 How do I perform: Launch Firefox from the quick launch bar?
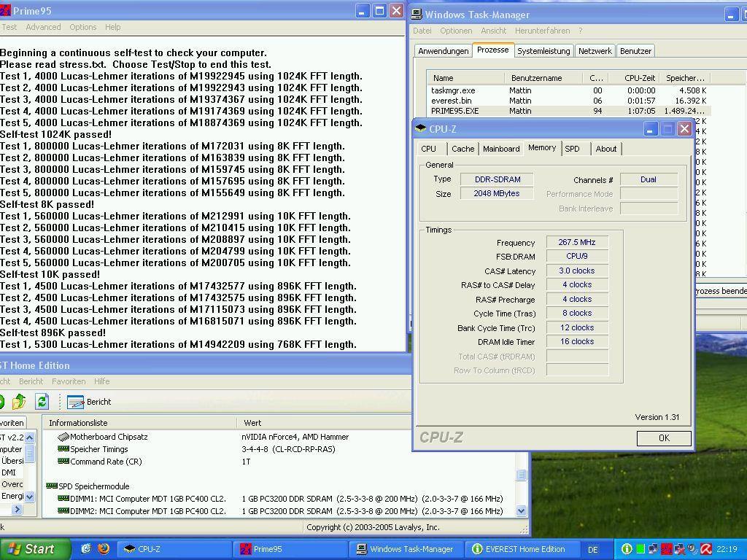click(x=103, y=549)
